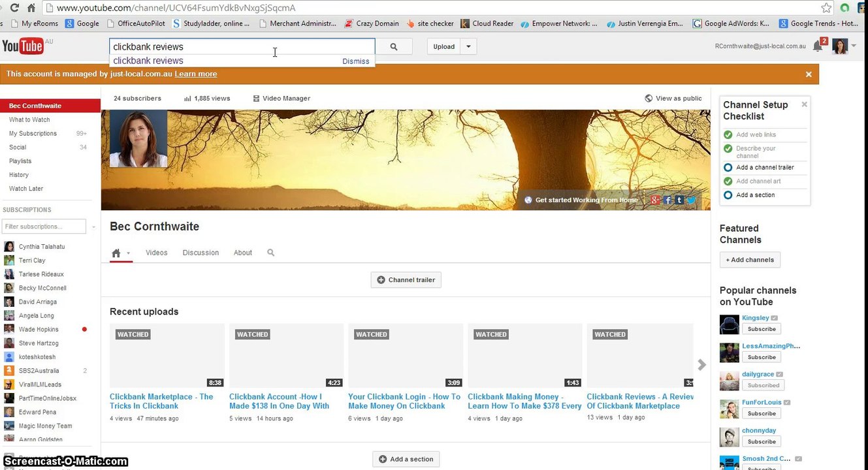
Task: Click the Add a section button
Action: 406,459
